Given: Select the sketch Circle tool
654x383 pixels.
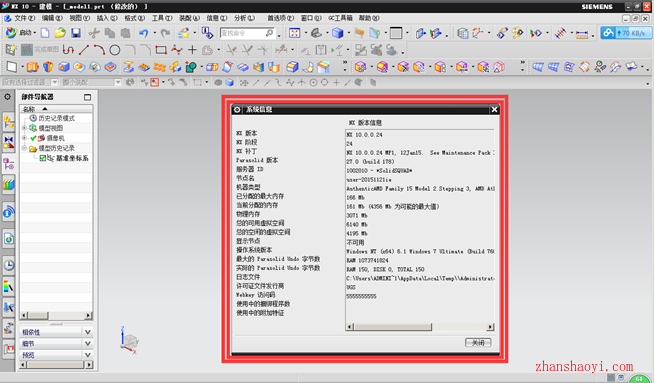Looking at the screenshot, I should click(115, 50).
